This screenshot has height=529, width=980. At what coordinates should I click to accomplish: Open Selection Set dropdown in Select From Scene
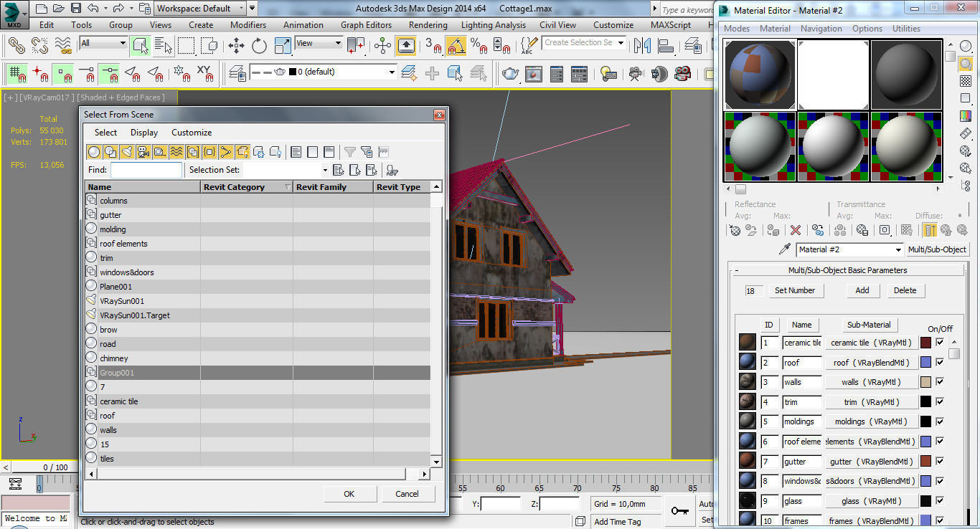324,170
